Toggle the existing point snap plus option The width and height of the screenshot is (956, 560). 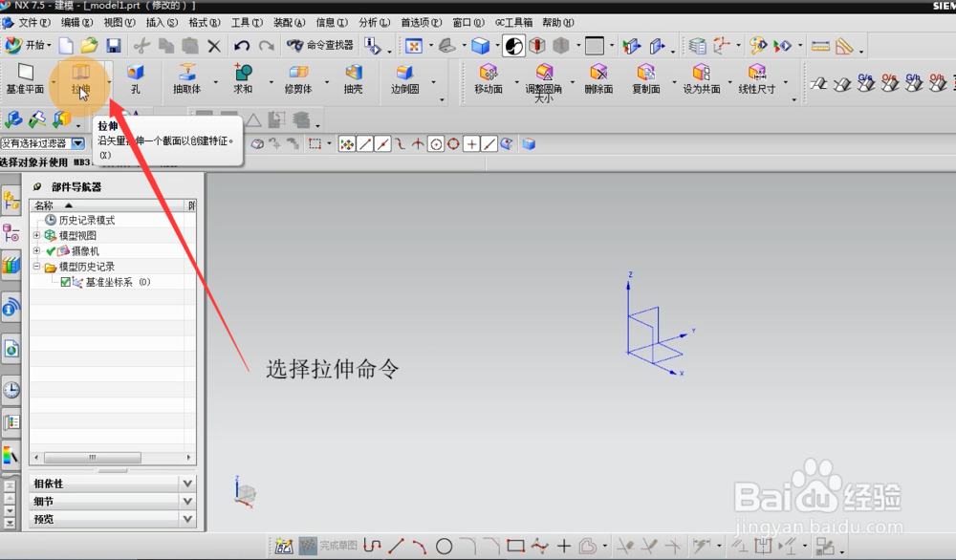point(471,143)
